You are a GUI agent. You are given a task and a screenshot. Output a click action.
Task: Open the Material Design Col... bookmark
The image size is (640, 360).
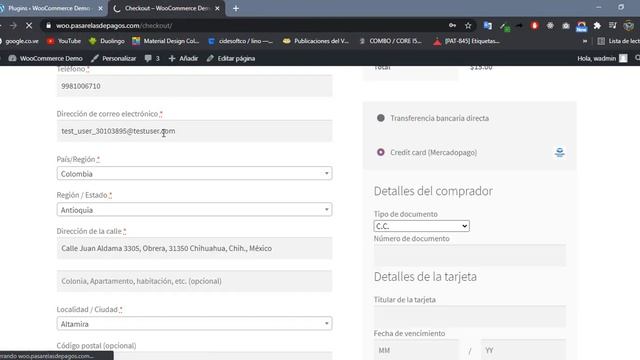coord(166,41)
